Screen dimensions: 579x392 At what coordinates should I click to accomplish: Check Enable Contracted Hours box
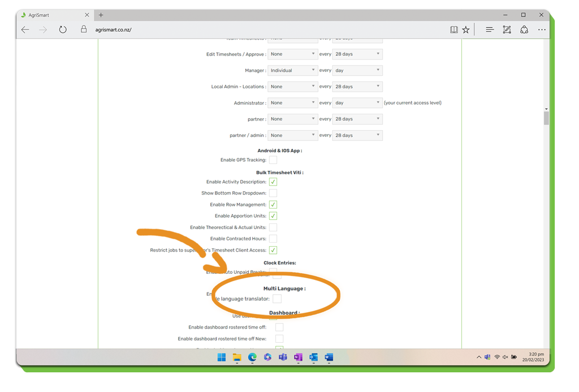(x=273, y=239)
